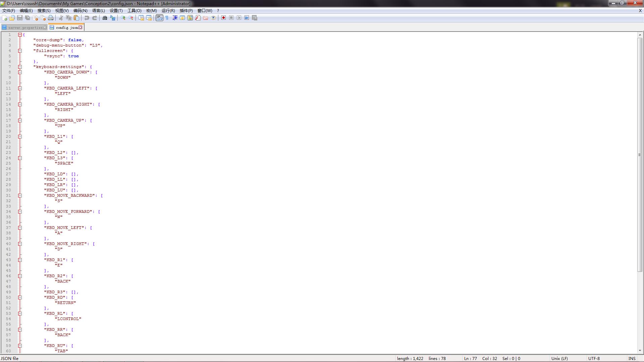
Task: Close the config.json tab
Action: point(80,27)
